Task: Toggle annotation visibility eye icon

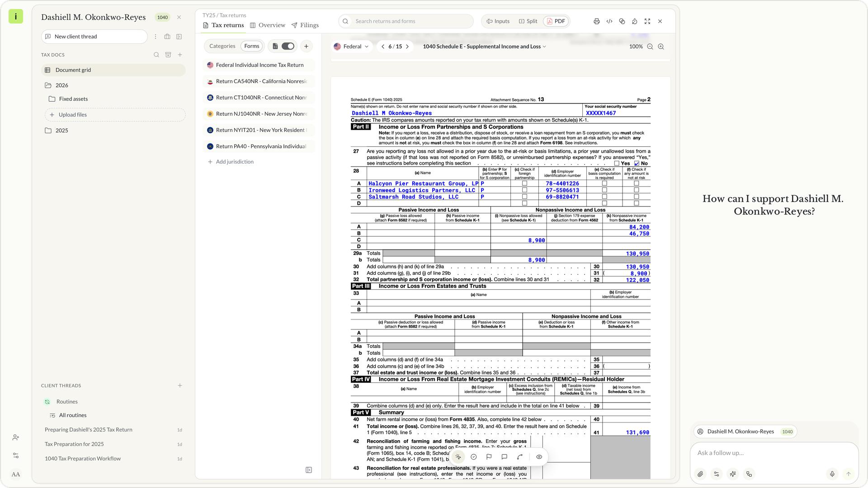Action: tap(539, 457)
